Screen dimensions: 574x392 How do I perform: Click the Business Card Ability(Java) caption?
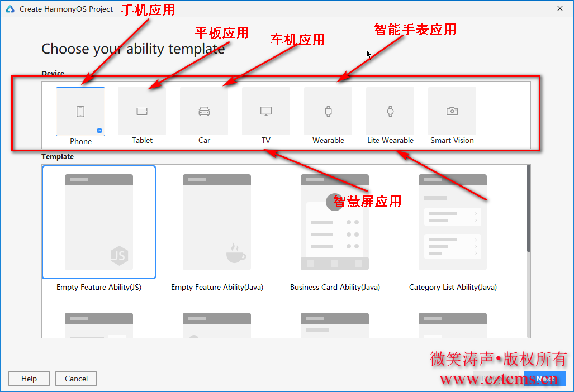coord(335,288)
